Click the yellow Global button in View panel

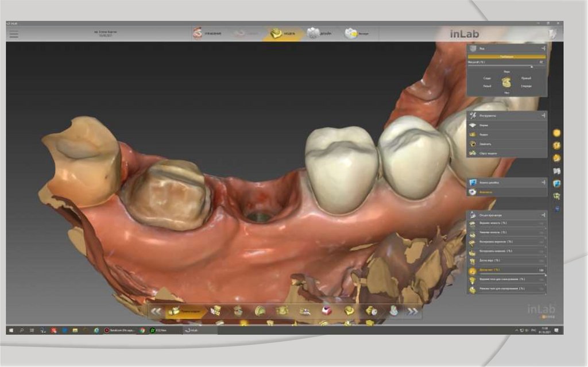click(x=506, y=57)
